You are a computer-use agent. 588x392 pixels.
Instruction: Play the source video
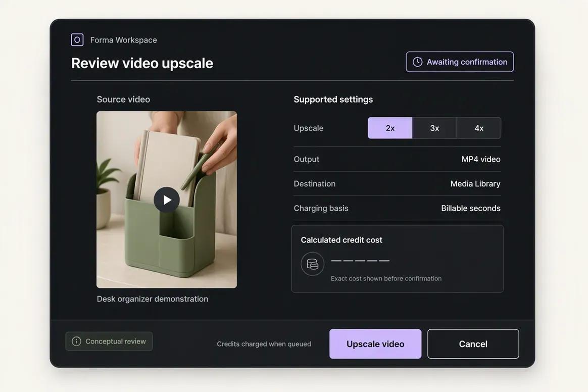pyautogui.click(x=167, y=200)
